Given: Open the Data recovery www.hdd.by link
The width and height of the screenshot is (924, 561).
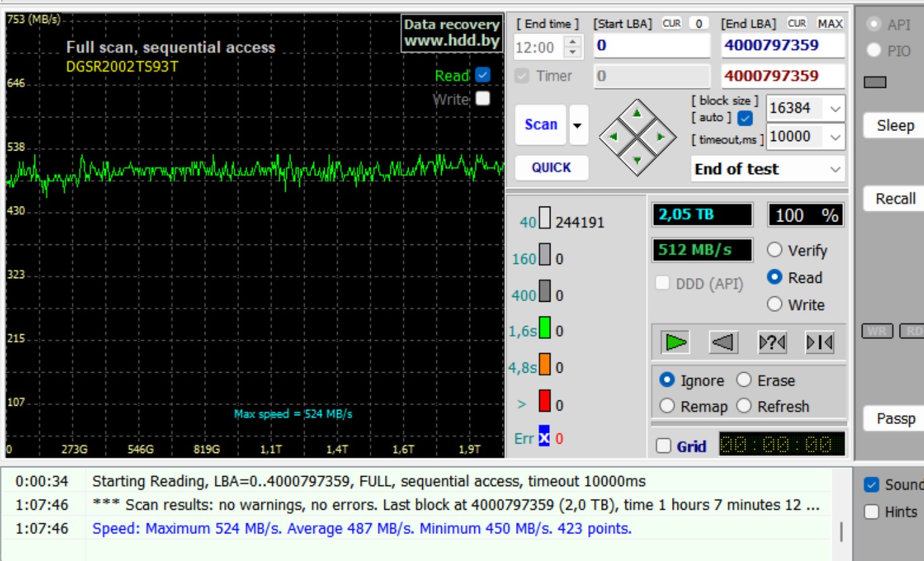Looking at the screenshot, I should [452, 33].
